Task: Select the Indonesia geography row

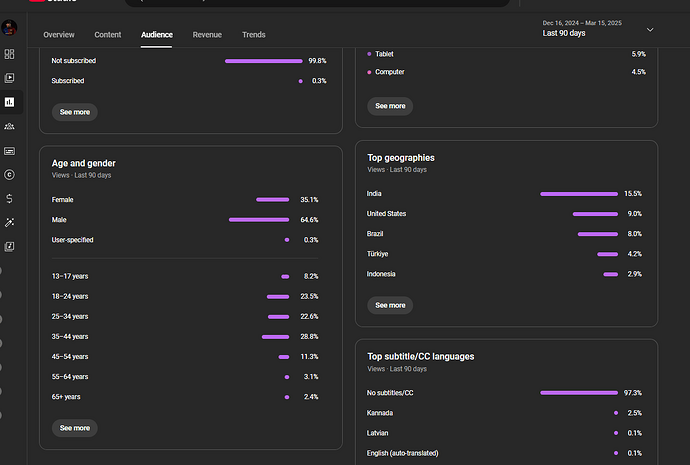Action: pos(504,274)
